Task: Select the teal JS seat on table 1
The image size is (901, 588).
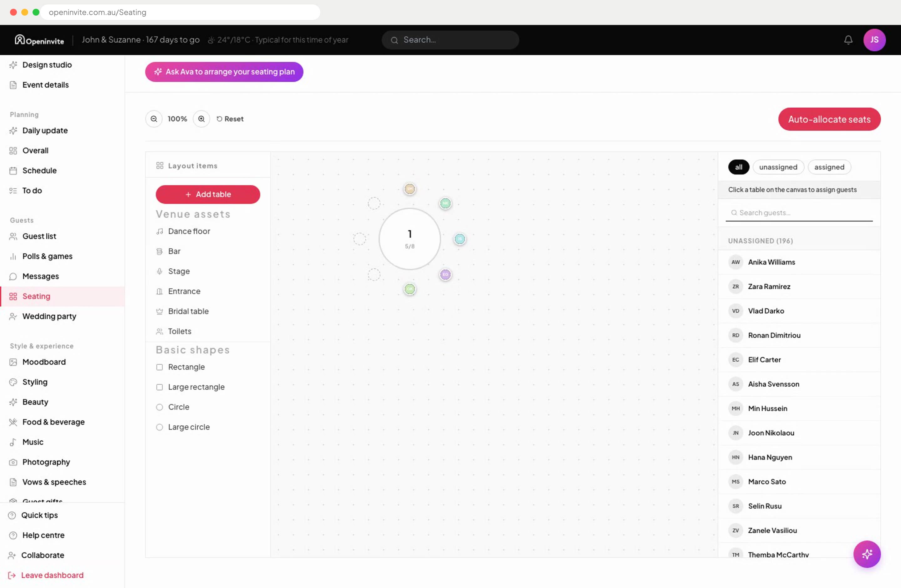Action: click(460, 239)
